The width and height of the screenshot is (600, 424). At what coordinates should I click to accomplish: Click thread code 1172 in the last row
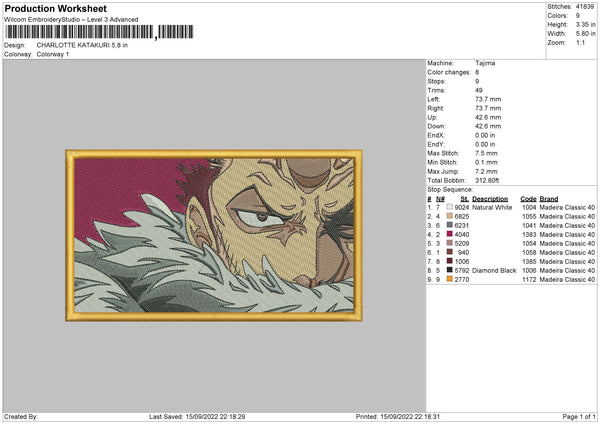click(x=529, y=280)
